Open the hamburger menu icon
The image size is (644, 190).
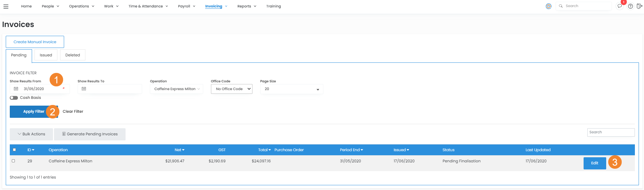coord(6,6)
